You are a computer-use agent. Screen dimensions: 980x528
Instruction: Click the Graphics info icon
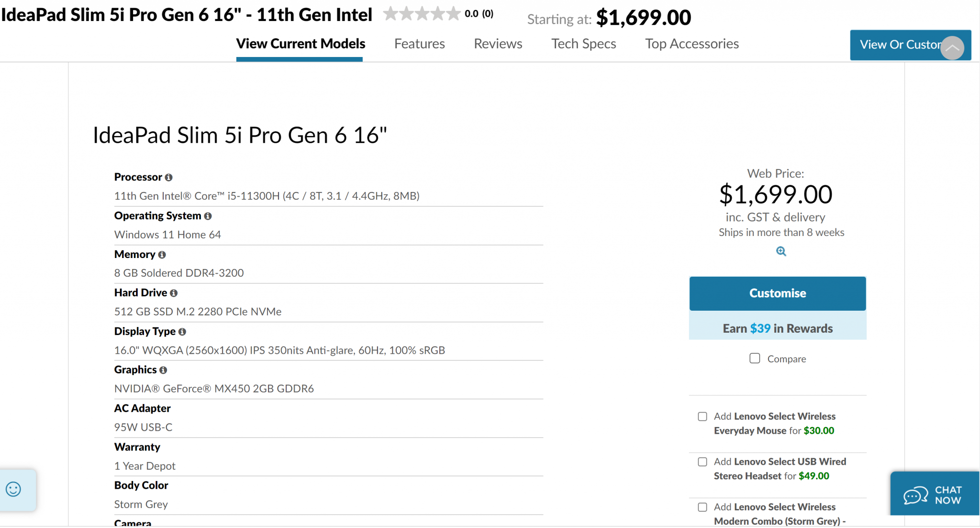click(x=163, y=371)
